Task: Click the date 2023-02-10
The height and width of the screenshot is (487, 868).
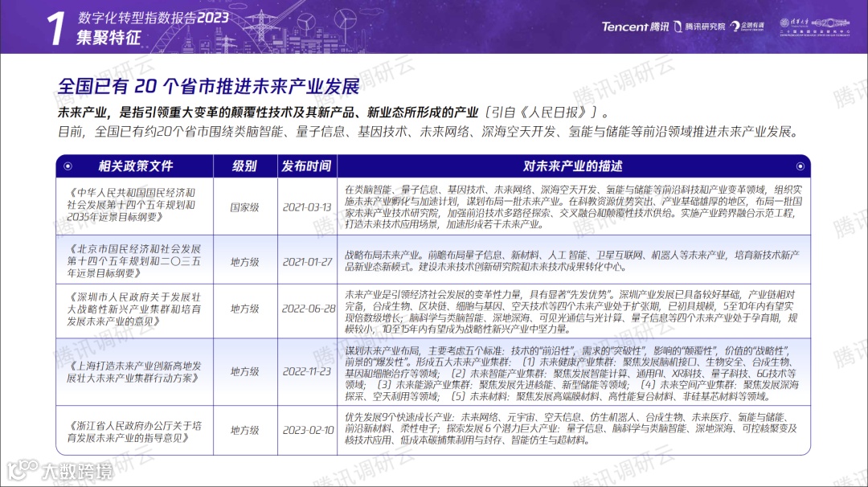Action: (x=309, y=431)
